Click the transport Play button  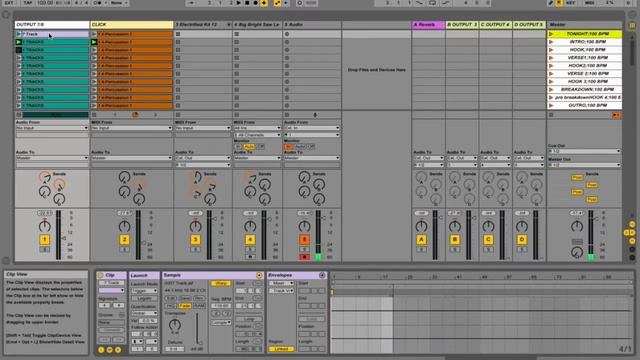pyautogui.click(x=239, y=3)
